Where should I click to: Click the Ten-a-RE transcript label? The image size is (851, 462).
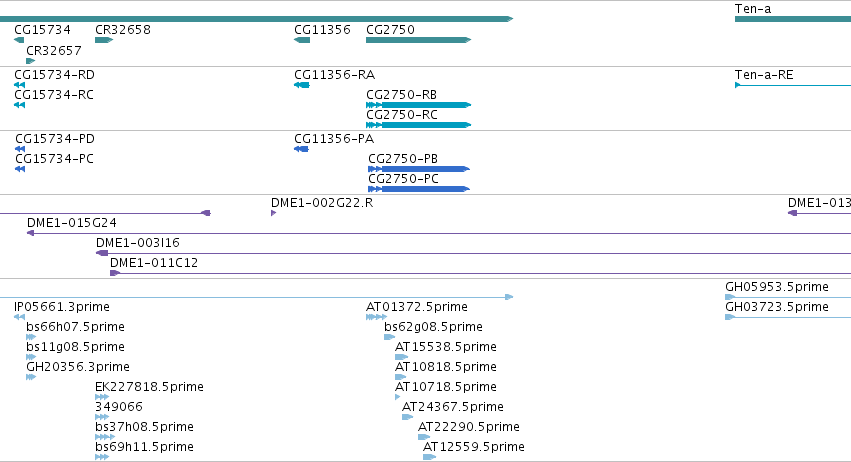point(764,75)
